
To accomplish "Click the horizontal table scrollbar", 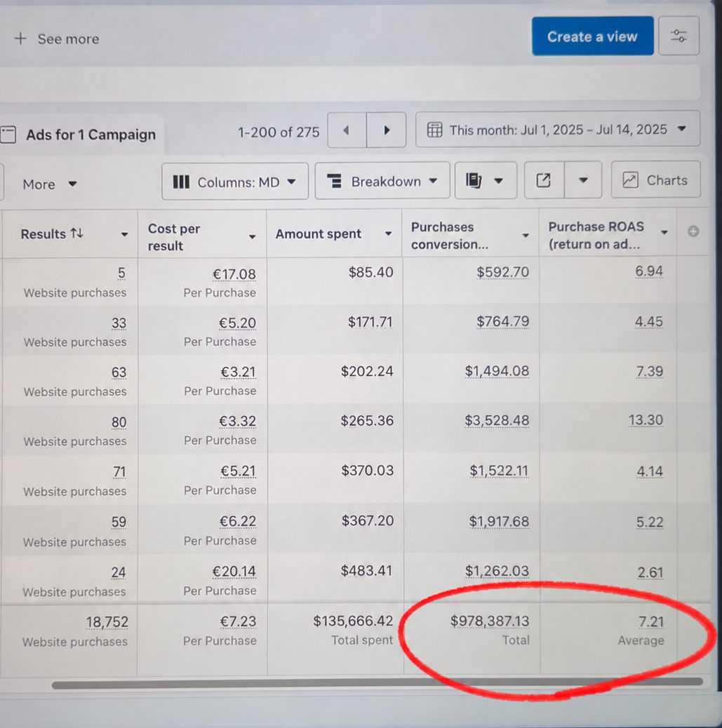I will [377, 682].
